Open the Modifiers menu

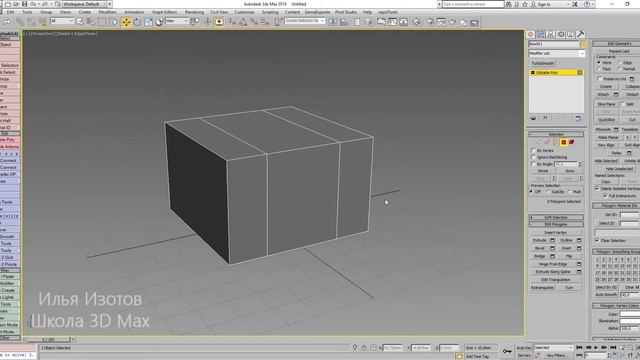coord(107,12)
